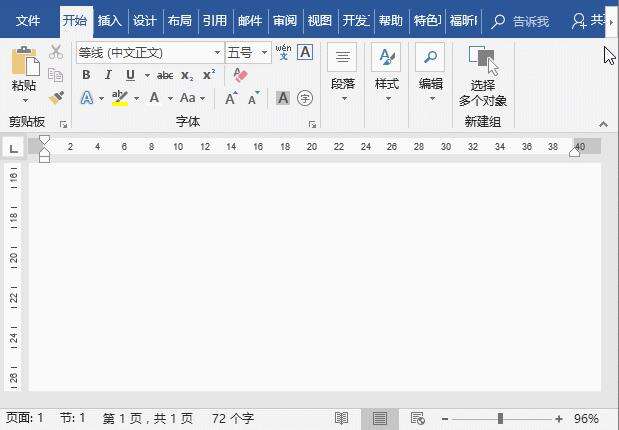This screenshot has width=619, height=430.
Task: Apply the font color A
Action: tap(154, 98)
